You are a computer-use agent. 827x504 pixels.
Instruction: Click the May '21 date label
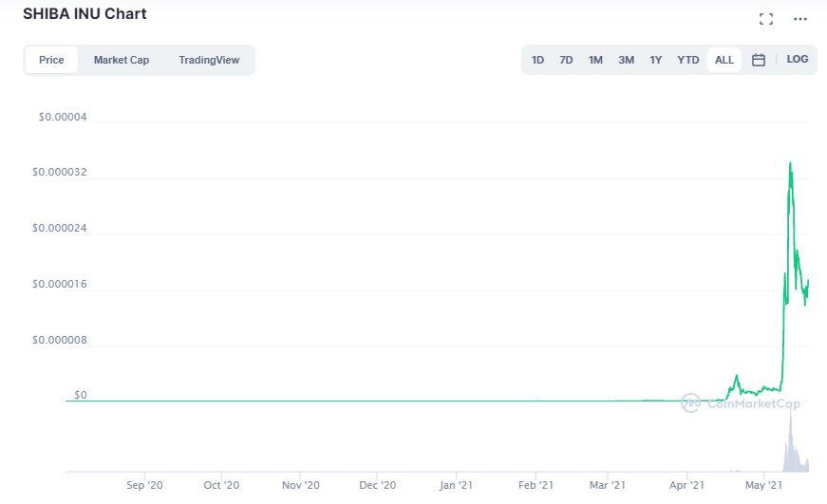[763, 485]
